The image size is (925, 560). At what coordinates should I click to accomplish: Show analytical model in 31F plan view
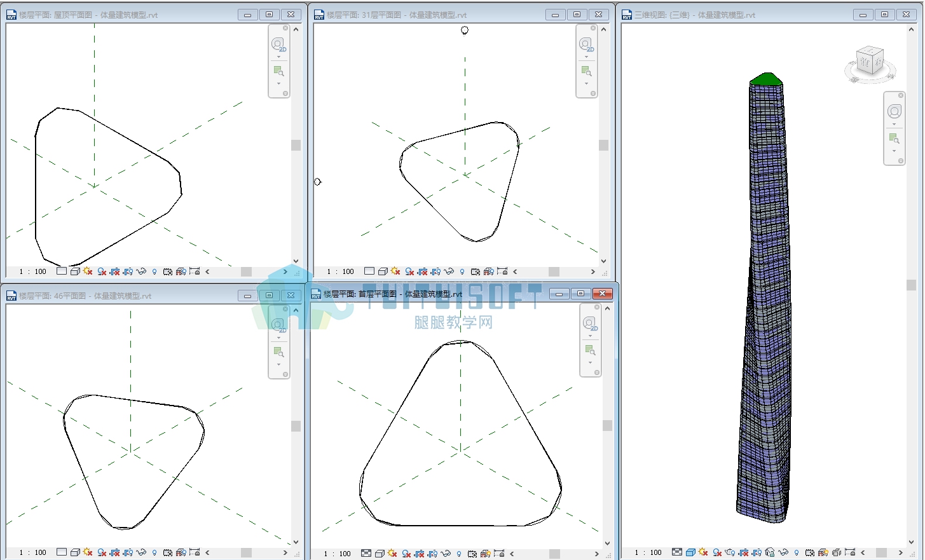(489, 271)
